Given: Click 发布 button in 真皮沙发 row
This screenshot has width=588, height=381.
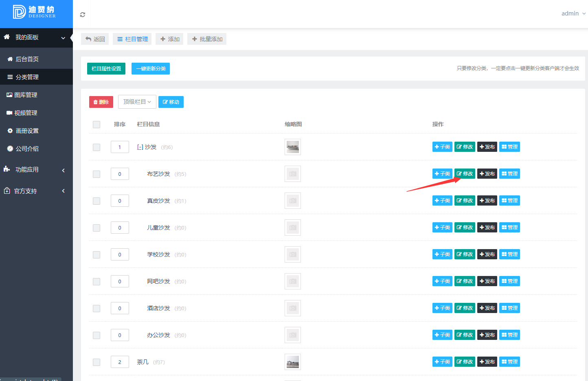Looking at the screenshot, I should coord(487,201).
